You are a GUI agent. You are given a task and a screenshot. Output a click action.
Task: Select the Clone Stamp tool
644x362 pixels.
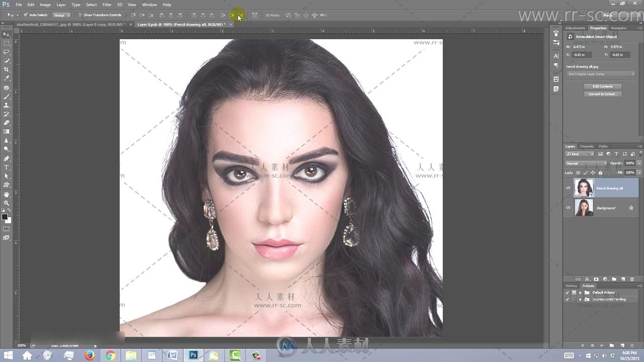click(7, 105)
